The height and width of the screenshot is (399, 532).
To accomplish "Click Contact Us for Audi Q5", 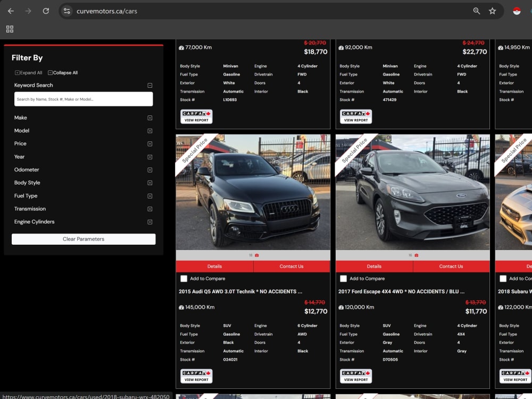I will coord(292,267).
